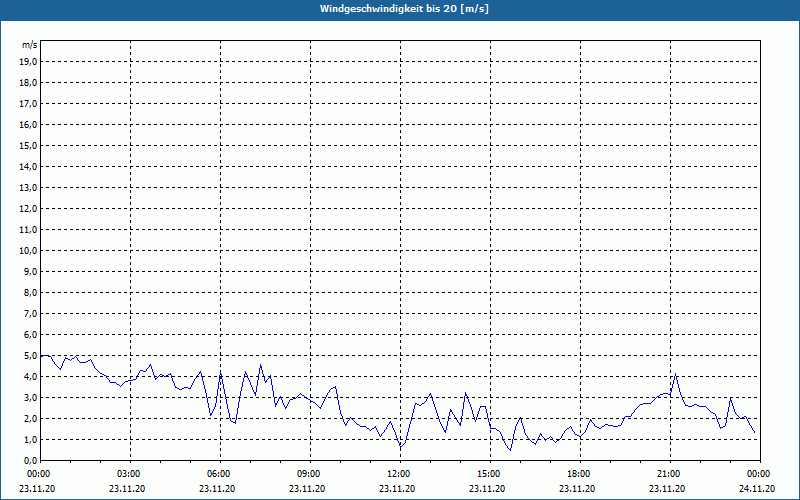Click the chart title 'Windgeschwindigkeit bis 20 [m/s]'

404,9
